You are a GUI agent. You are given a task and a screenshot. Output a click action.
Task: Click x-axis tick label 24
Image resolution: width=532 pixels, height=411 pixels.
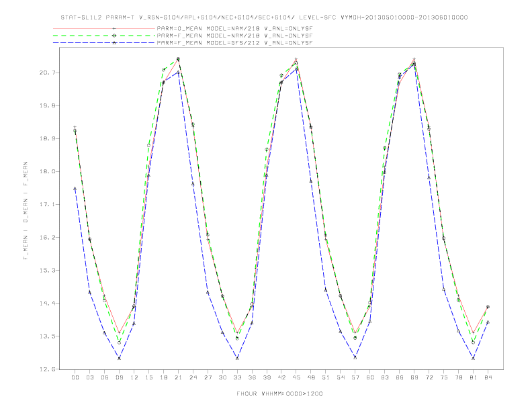point(193,377)
